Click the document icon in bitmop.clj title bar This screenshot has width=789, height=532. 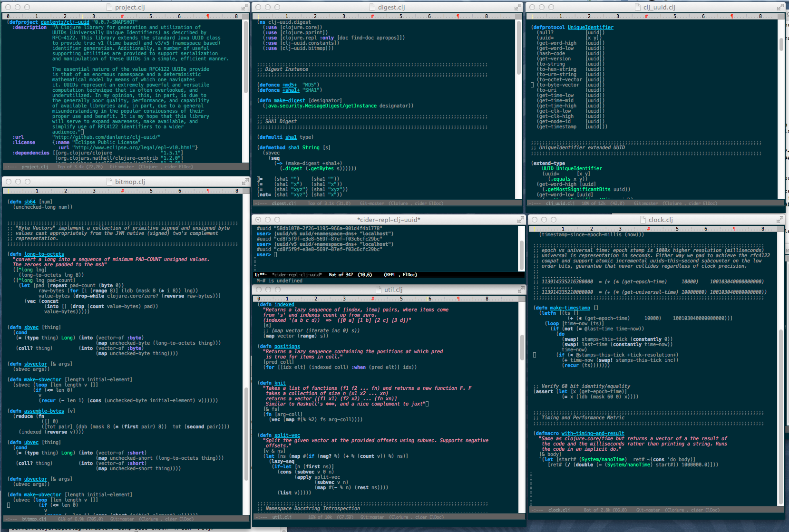coord(110,182)
